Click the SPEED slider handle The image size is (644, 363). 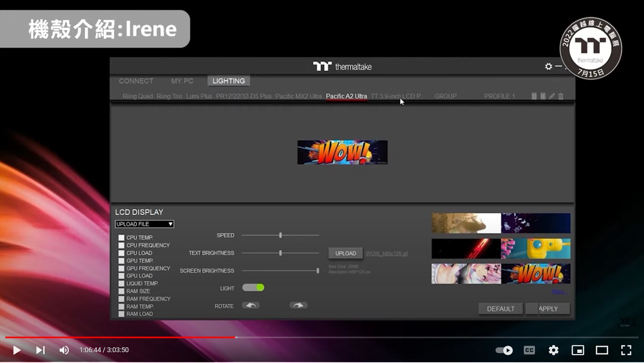pos(280,235)
